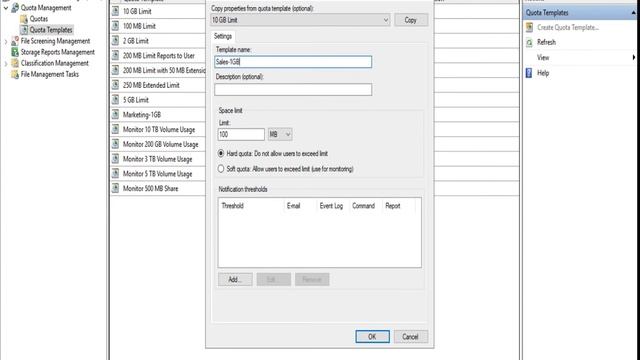
Task: Click the Copy button
Action: (411, 20)
